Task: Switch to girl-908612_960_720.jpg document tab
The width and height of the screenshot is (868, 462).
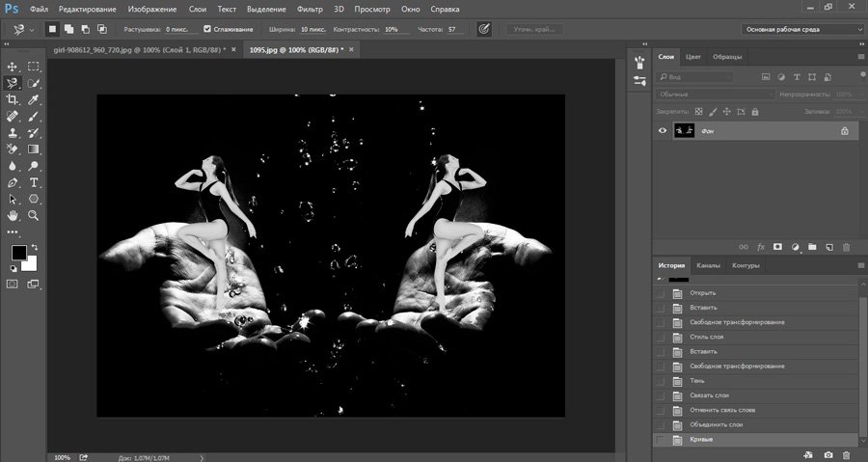Action: click(x=135, y=48)
